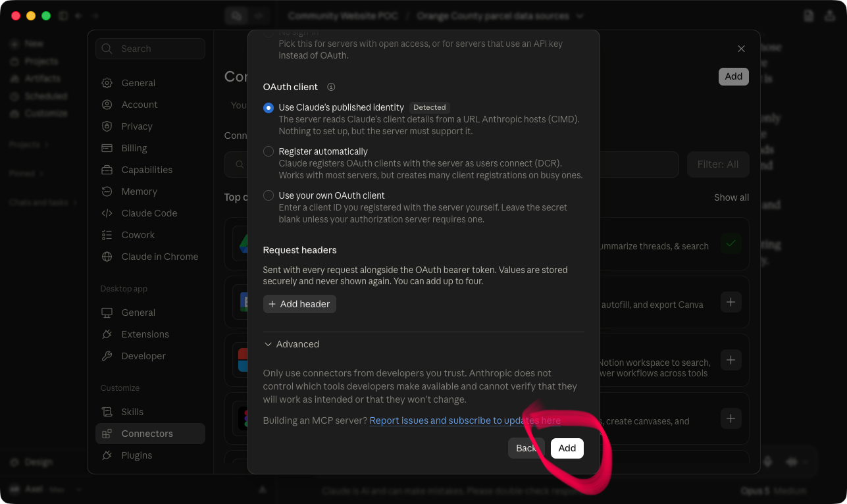Viewport: 847px width, 504px height.
Task: Open the Axel account menu at bottom left
Action: pos(46,490)
